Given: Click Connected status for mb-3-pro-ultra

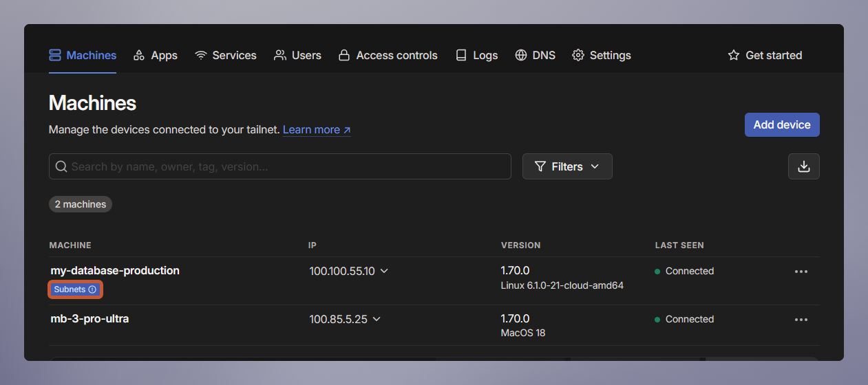Looking at the screenshot, I should click(684, 319).
